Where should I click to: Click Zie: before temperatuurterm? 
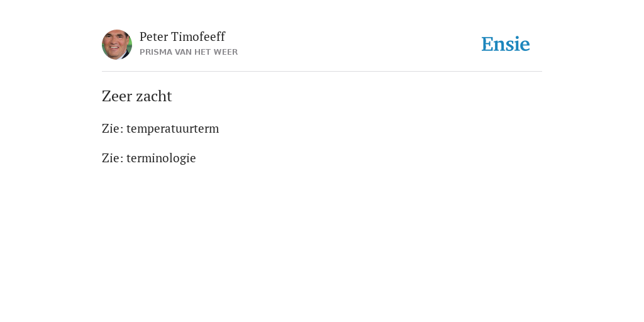(113, 128)
